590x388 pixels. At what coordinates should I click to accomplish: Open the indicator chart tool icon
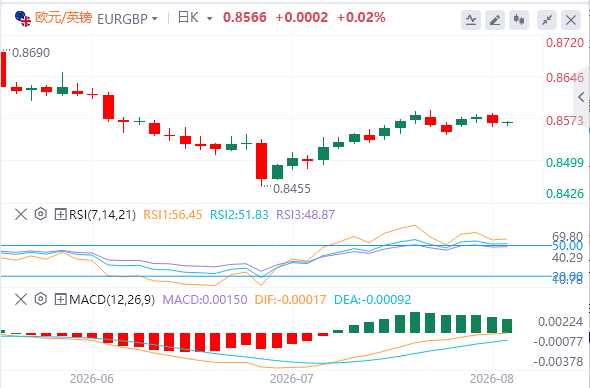tap(471, 20)
